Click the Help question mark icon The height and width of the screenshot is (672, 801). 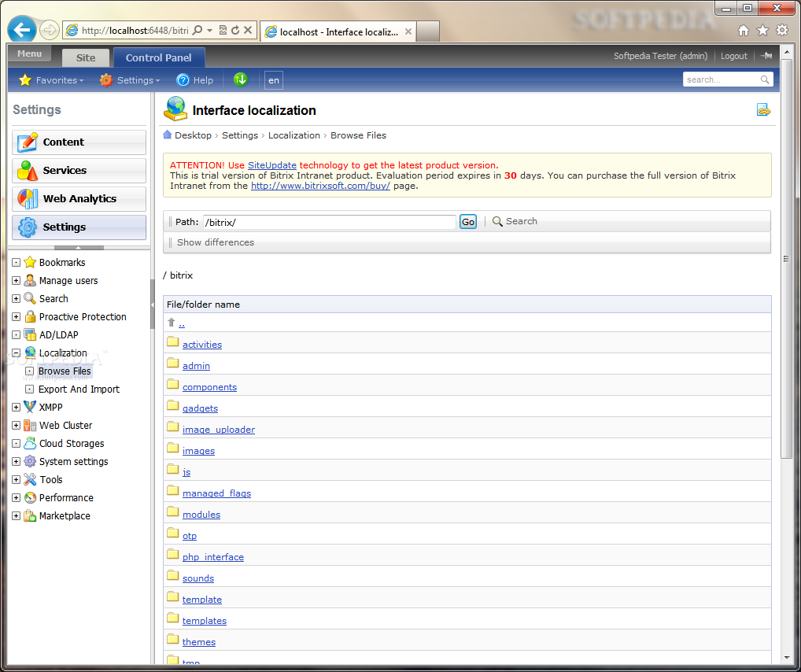(x=183, y=80)
